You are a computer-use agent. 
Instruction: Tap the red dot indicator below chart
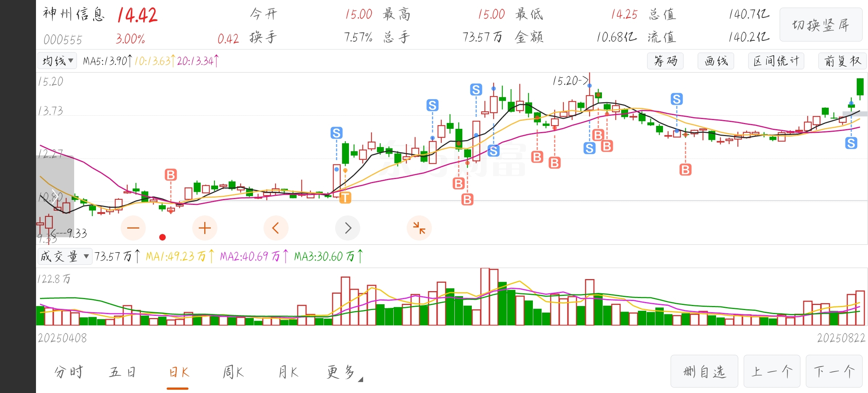point(162,237)
